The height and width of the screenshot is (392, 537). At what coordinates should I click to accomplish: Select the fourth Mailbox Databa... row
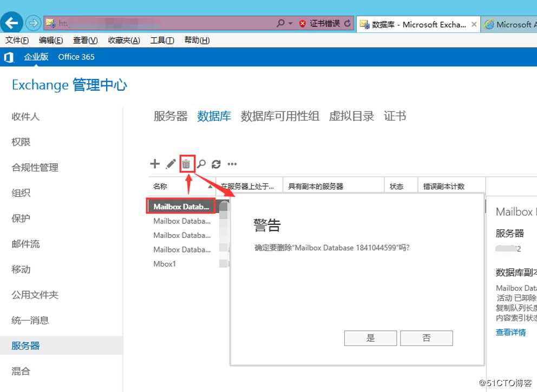[x=182, y=250]
